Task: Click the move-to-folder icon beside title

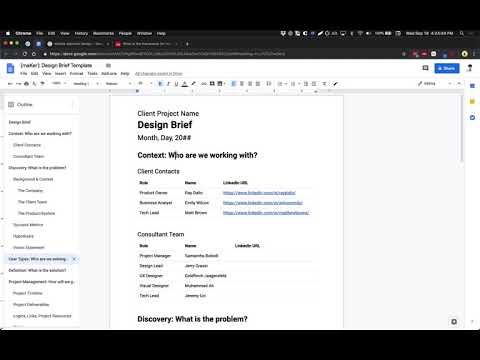Action: (108, 65)
